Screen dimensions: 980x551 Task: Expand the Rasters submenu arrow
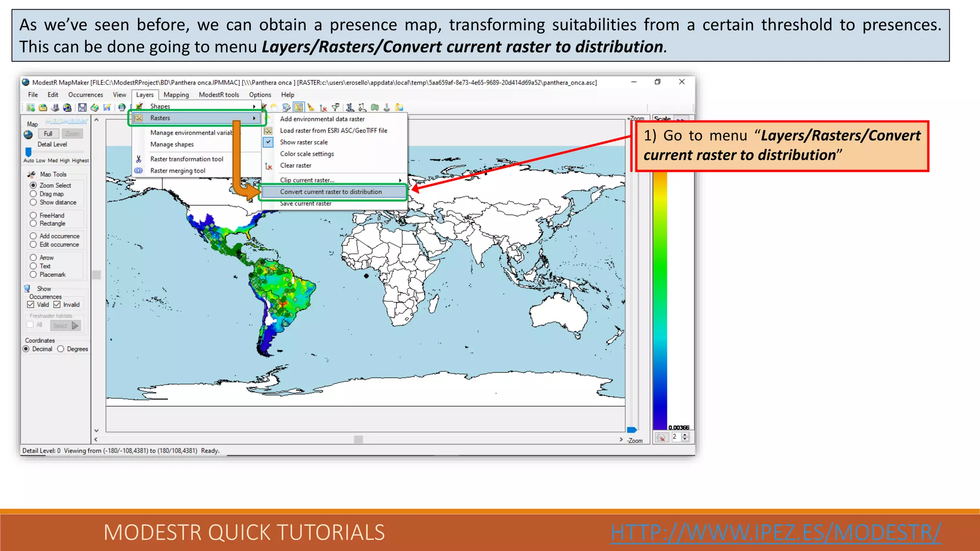(x=254, y=118)
